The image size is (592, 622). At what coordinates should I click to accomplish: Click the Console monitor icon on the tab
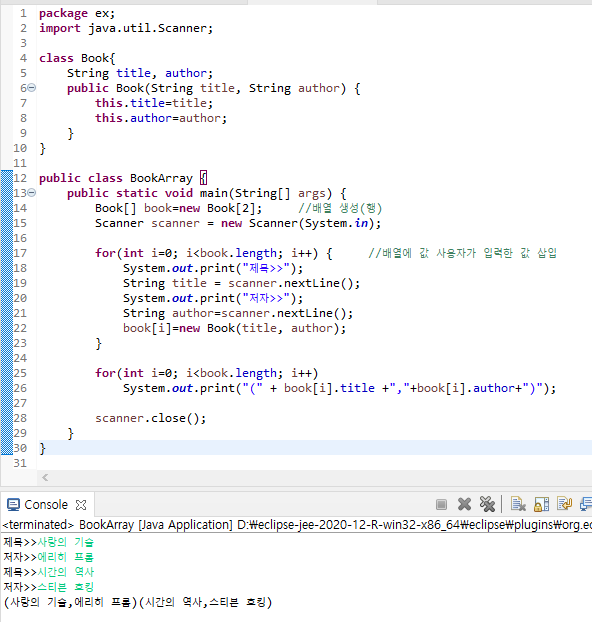[x=13, y=505]
